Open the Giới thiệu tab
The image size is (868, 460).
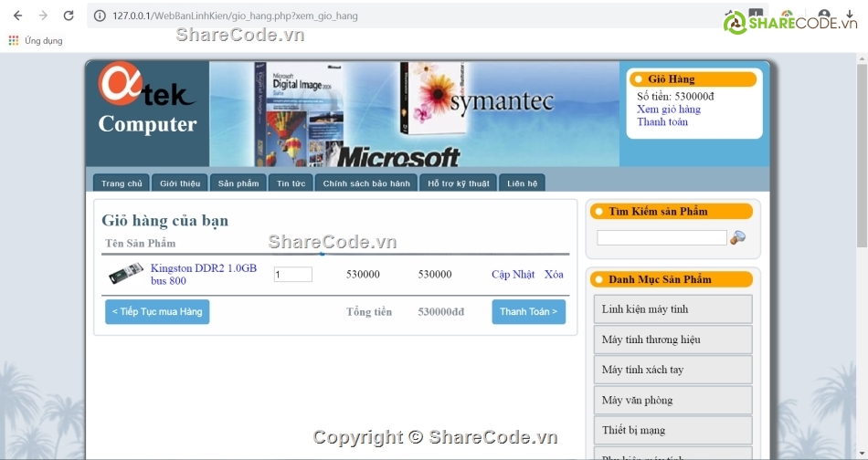(180, 183)
